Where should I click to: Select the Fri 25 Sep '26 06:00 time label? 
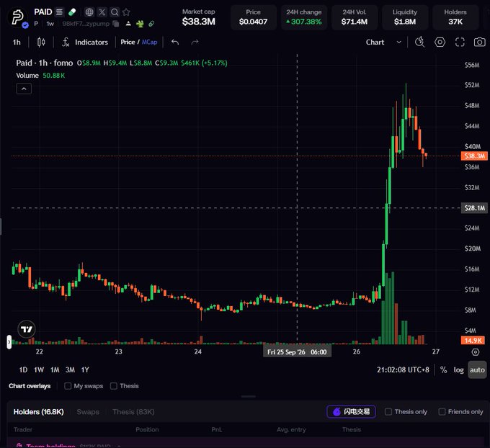coord(297,352)
